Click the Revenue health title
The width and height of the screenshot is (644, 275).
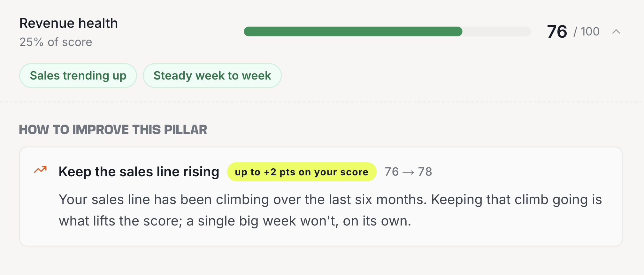[69, 23]
